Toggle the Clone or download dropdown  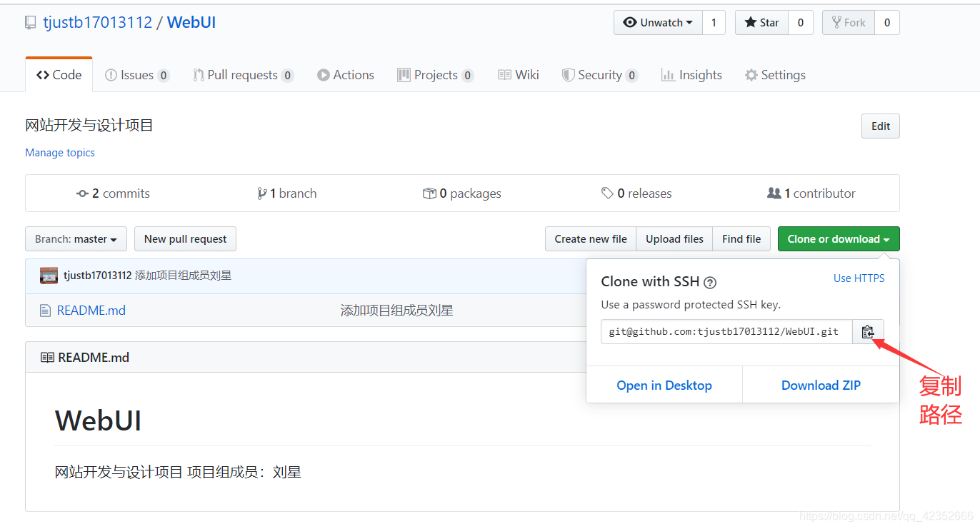(x=839, y=239)
